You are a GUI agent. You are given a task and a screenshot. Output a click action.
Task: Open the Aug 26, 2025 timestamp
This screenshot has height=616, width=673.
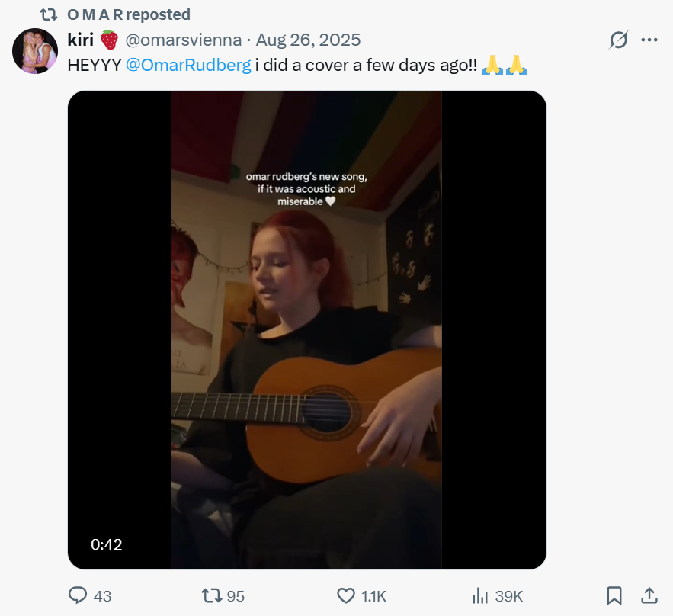[308, 40]
